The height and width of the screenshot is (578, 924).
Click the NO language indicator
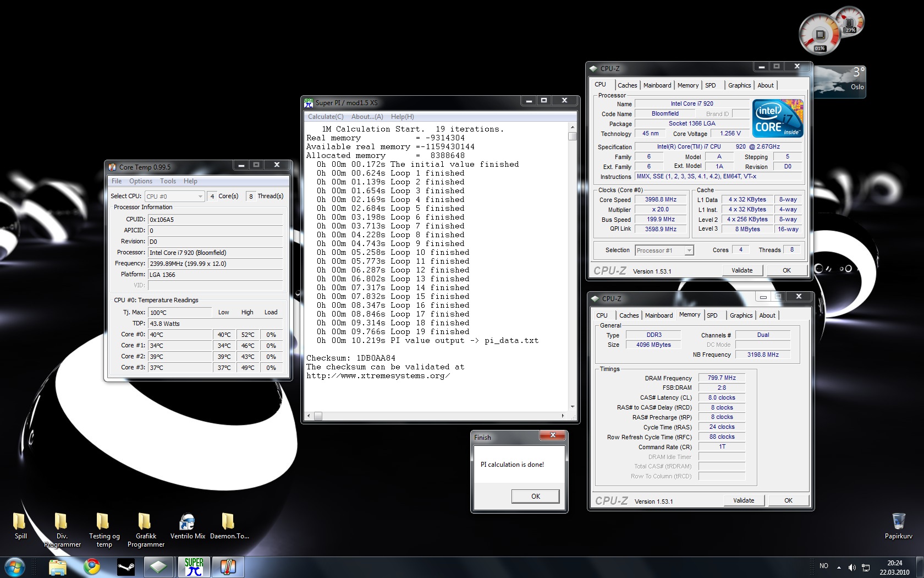[823, 566]
